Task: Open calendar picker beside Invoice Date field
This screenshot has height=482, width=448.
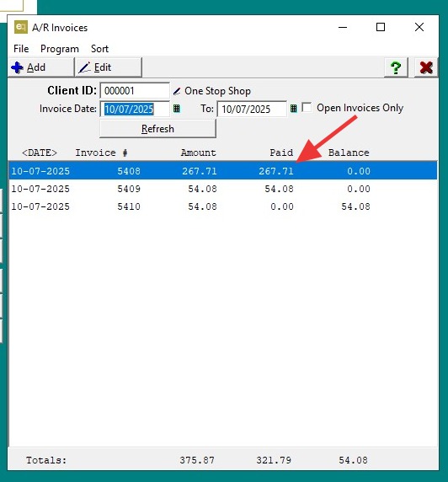Action: pyautogui.click(x=176, y=109)
